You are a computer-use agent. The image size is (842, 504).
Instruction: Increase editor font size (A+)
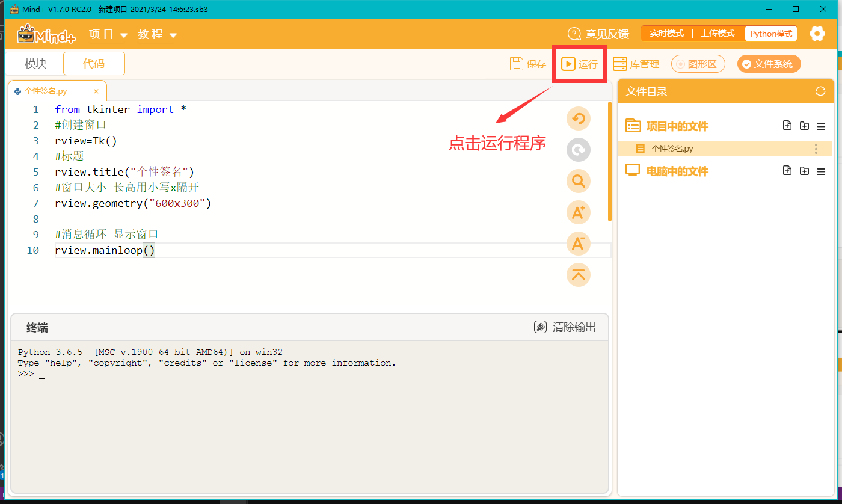(x=579, y=212)
